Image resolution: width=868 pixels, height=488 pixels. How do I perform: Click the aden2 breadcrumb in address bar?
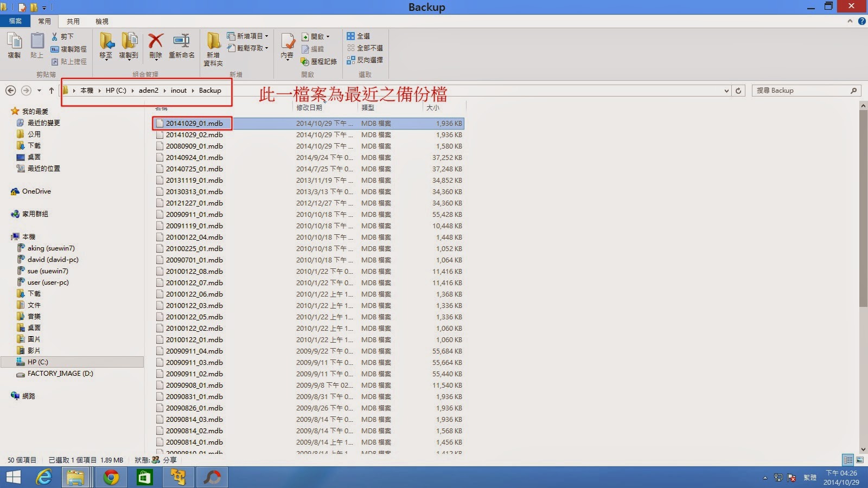coord(149,91)
